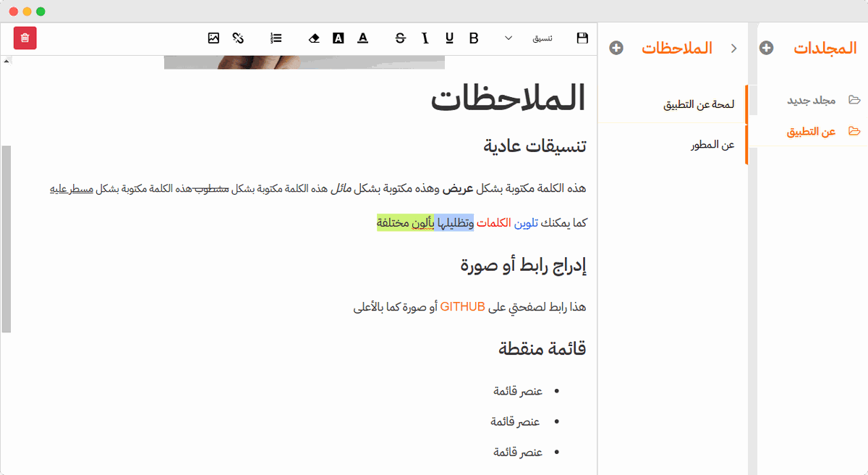
Task: Insert a list using the list icon
Action: (x=276, y=38)
